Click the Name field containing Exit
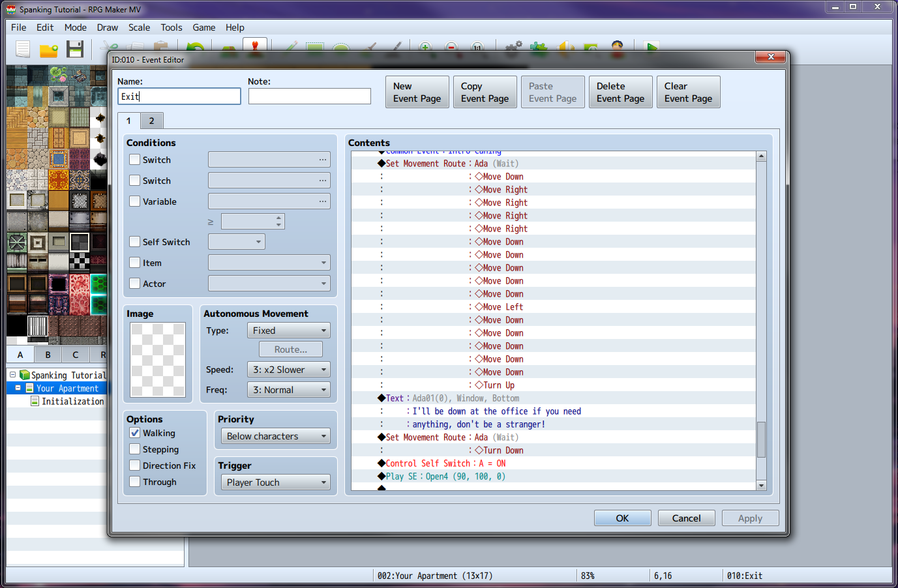Screen dimensions: 898x588 click(x=179, y=96)
